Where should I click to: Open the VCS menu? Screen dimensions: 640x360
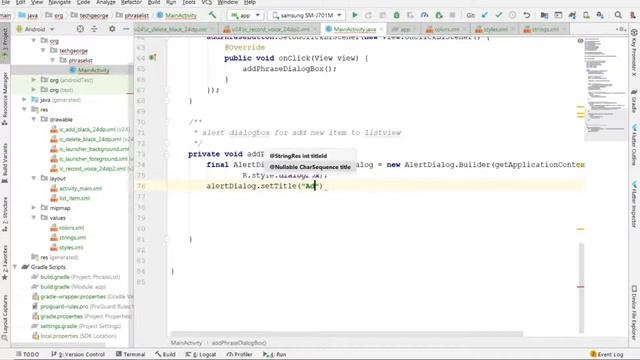point(207,2)
